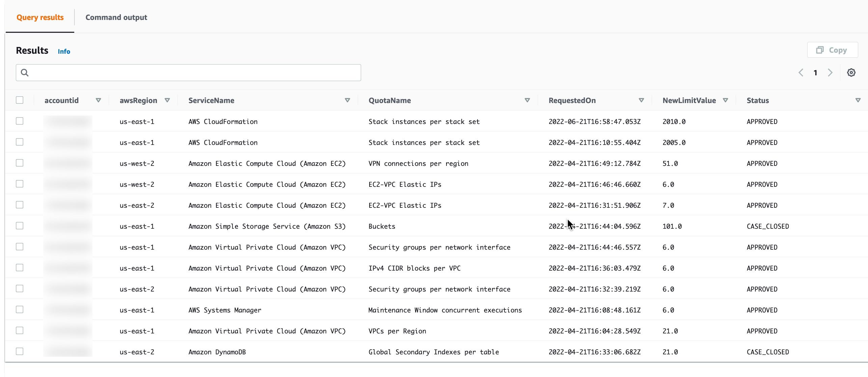Open the accountid column filter icon

click(99, 100)
